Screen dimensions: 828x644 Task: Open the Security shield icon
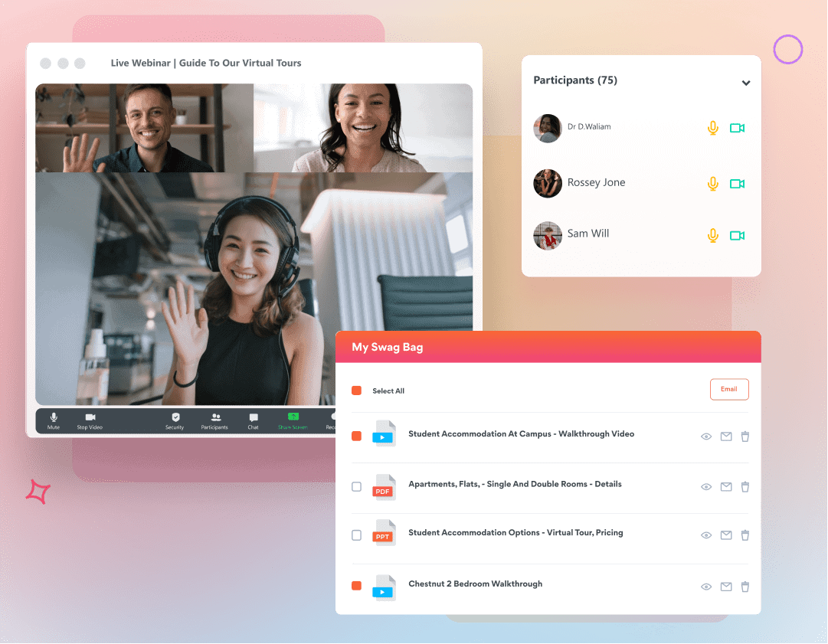click(175, 417)
